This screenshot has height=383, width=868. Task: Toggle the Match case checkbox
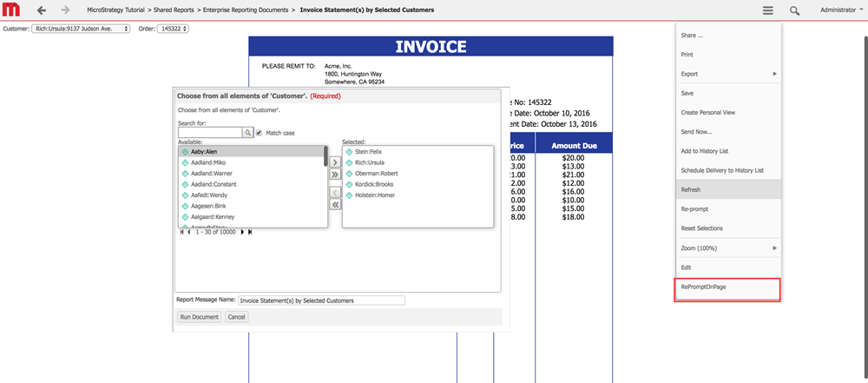pos(259,133)
